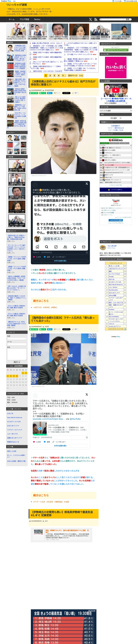The height and width of the screenshot is (644, 138).
Task: Click the second 続きはこちら link under Ishii article
Action: pos(41,495)
